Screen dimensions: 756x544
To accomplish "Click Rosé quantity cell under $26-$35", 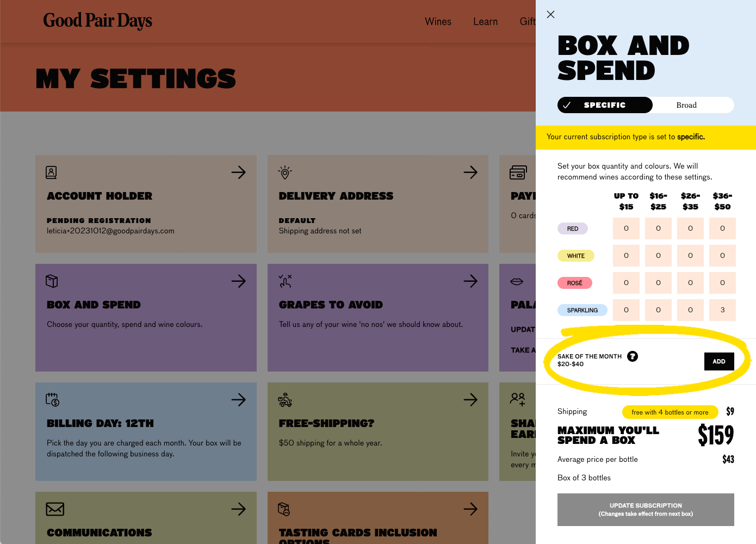I will 690,283.
